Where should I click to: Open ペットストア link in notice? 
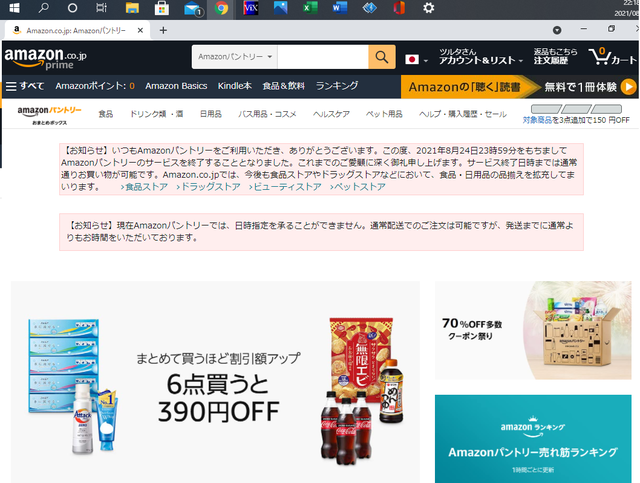pos(358,187)
